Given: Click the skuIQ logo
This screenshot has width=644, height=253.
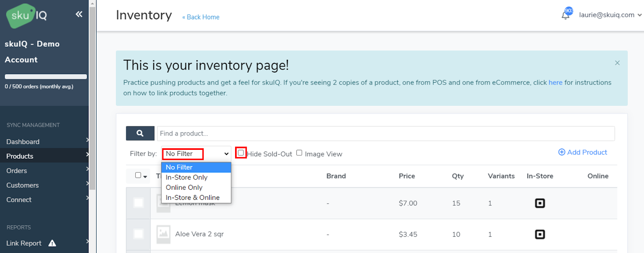Looking at the screenshot, I should pos(27,16).
